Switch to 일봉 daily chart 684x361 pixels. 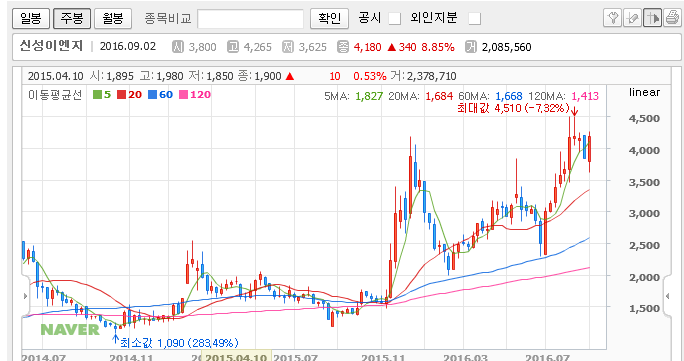(x=31, y=18)
